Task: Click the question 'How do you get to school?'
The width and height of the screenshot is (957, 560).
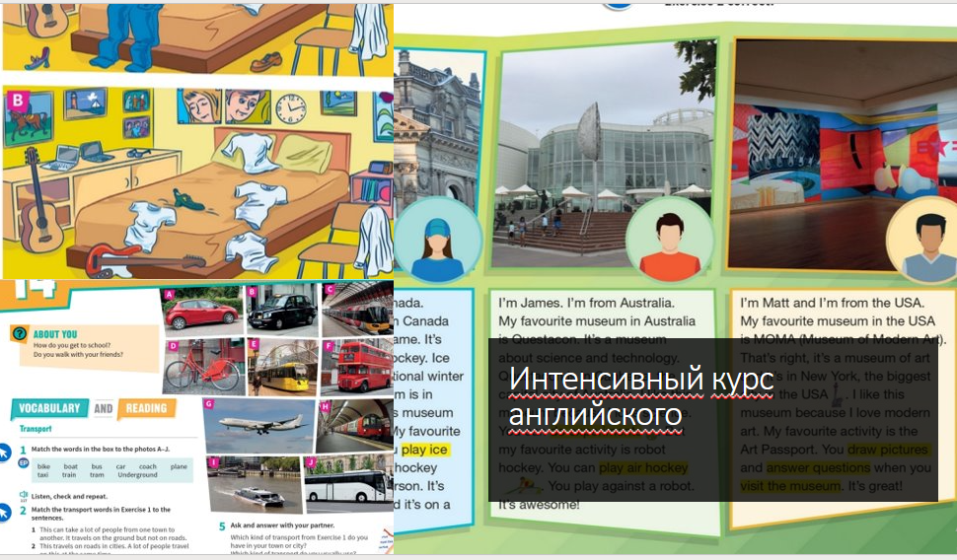Action: [x=72, y=345]
